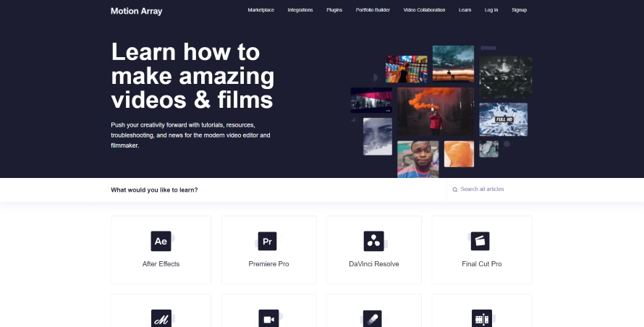Click the film strip icon tile

(x=482, y=319)
